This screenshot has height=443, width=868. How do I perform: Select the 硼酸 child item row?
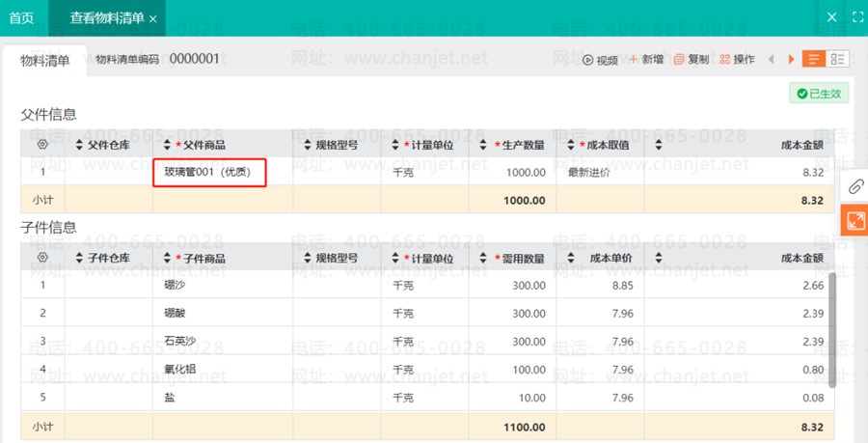[427, 314]
